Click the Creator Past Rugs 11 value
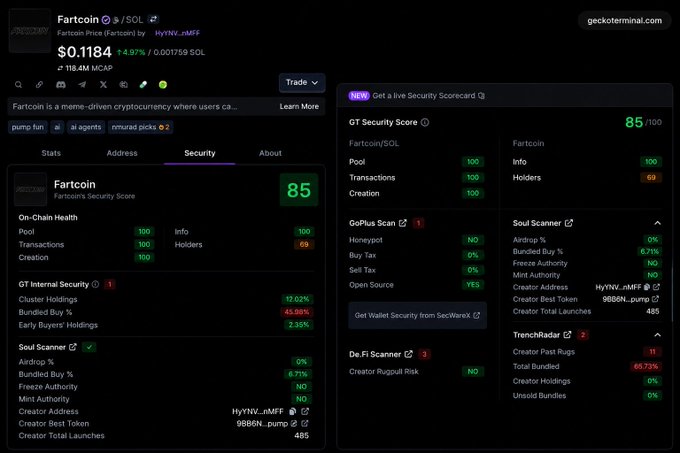The image size is (680, 453). coord(652,352)
